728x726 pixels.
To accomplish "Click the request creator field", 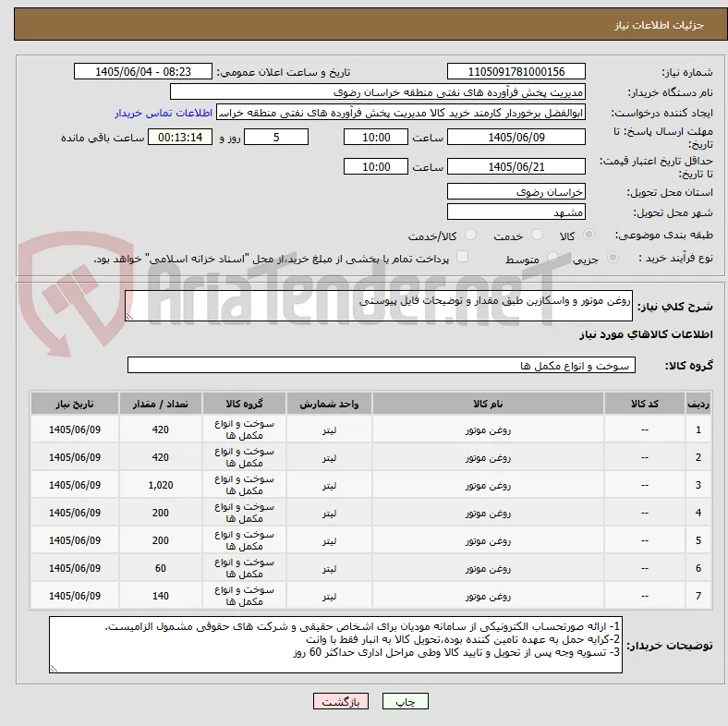I will point(401,113).
